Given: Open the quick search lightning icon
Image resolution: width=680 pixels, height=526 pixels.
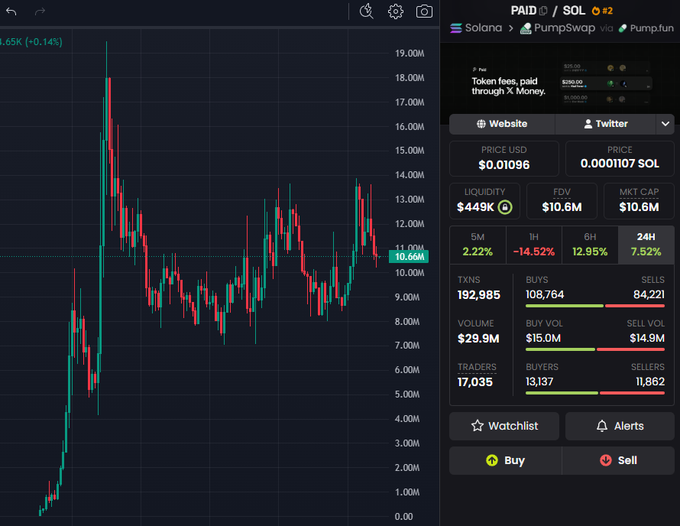Looking at the screenshot, I should (x=366, y=11).
